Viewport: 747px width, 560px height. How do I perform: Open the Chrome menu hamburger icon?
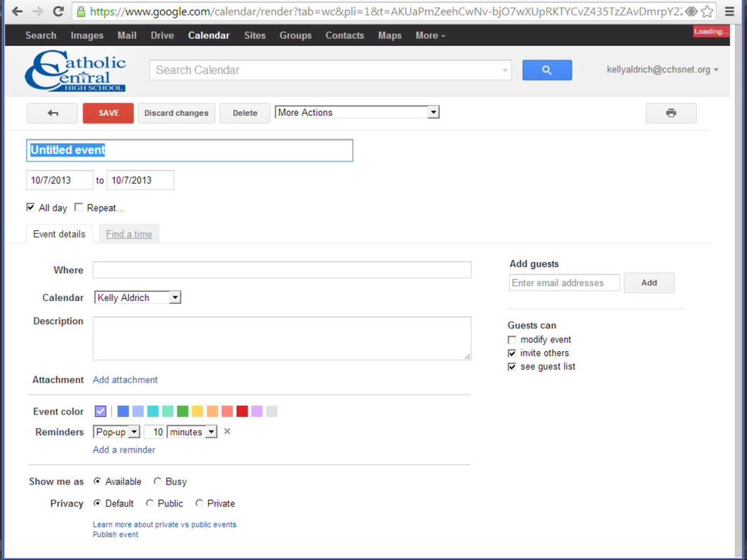coord(731,11)
